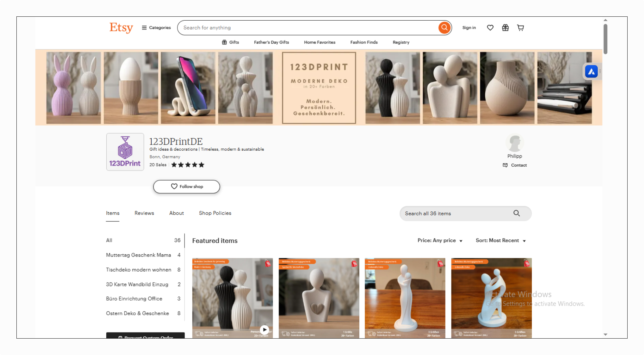The height and width of the screenshot is (355, 644).
Task: Click the Featured items heading
Action: click(215, 241)
